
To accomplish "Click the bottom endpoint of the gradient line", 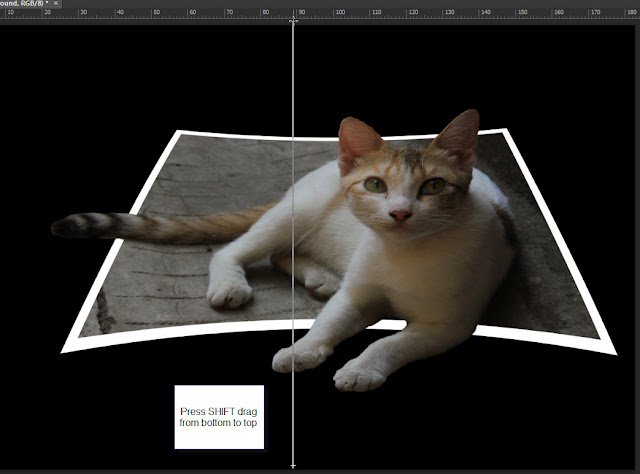I will (293, 465).
